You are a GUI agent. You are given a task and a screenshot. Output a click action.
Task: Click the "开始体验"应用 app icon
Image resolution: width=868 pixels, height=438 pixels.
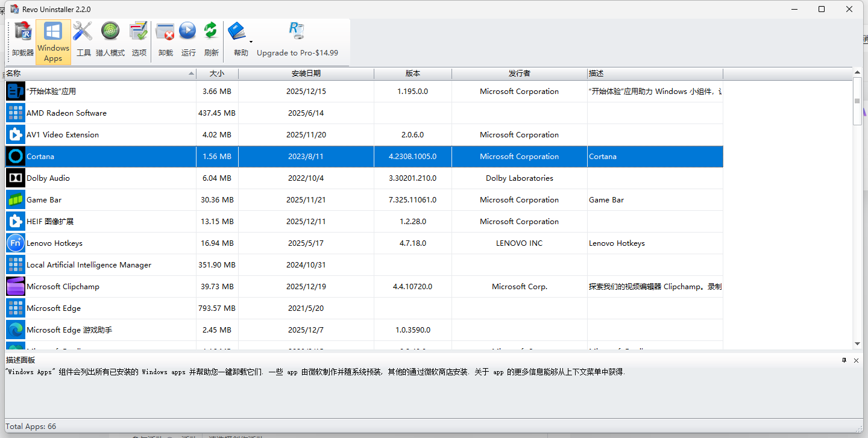click(x=16, y=92)
